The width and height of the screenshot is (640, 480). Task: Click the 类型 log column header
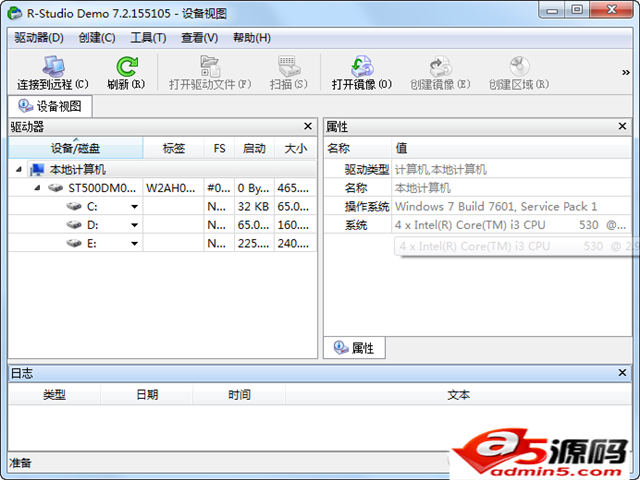click(54, 395)
